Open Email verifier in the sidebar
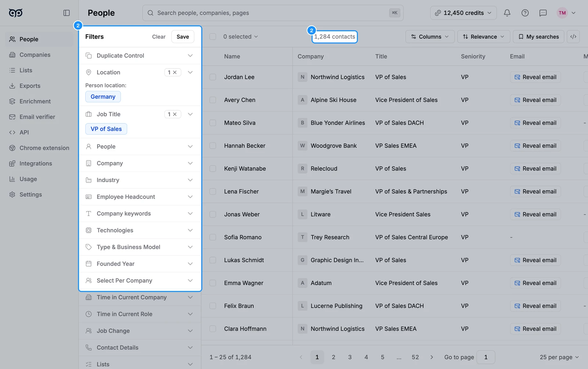This screenshot has height=369, width=588. 39,117
